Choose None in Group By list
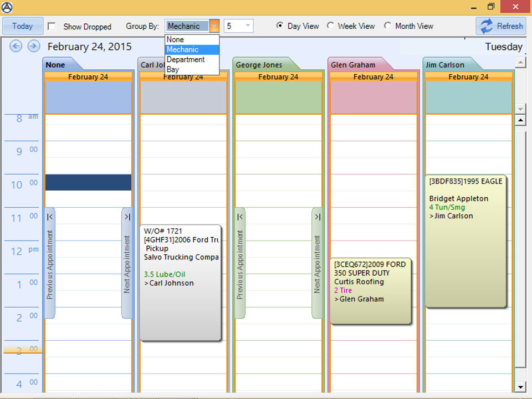Image resolution: width=532 pixels, height=399 pixels. point(192,40)
